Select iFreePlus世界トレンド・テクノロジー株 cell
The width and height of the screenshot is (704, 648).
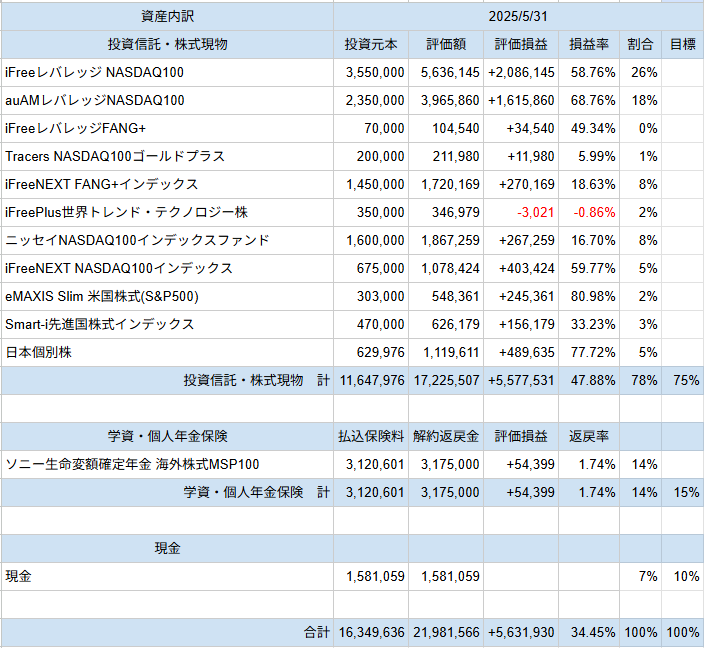(167, 212)
